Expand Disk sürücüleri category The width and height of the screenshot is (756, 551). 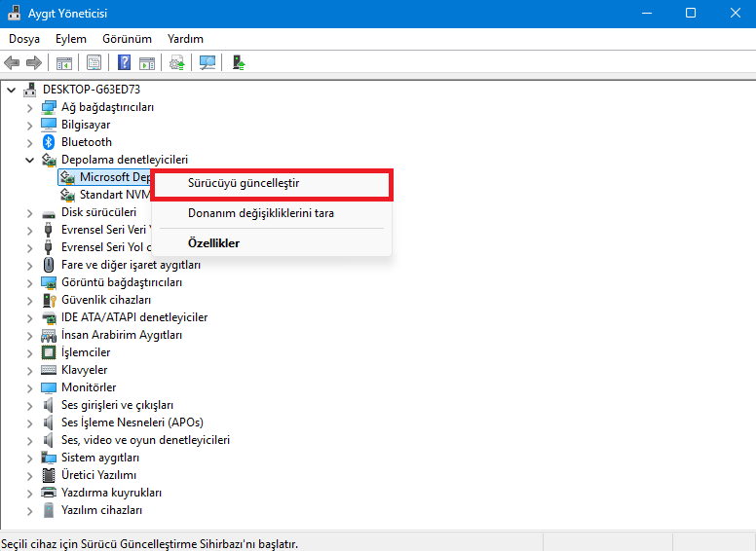click(x=30, y=213)
